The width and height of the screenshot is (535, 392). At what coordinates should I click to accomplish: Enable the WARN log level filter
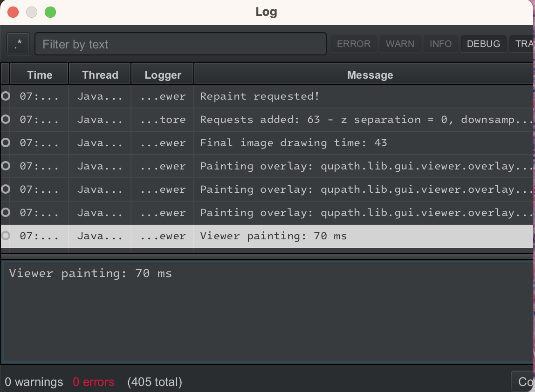[400, 44]
